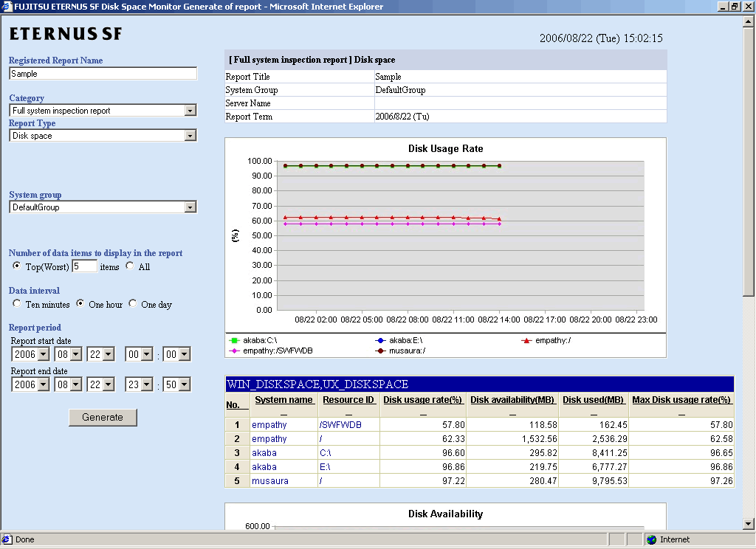Click the akaba:E:\ blue legend marker
The height and width of the screenshot is (549, 756).
pyautogui.click(x=380, y=340)
